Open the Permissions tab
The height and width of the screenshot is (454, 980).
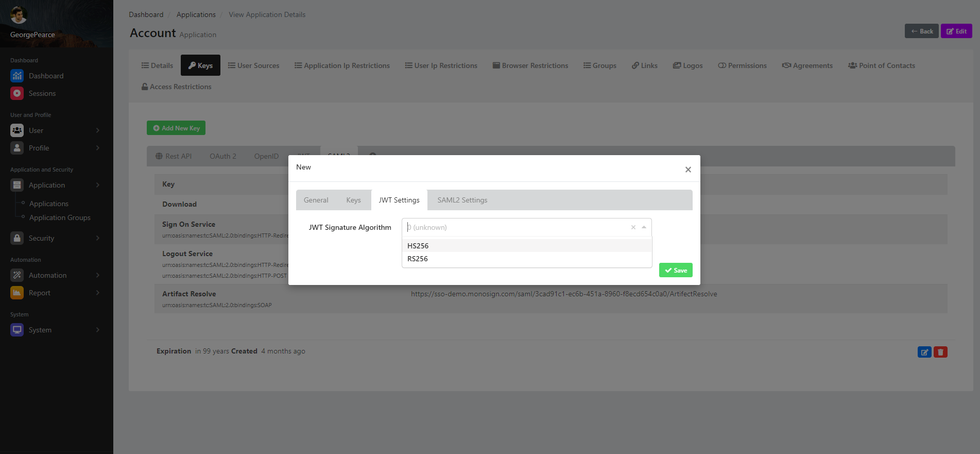coord(742,65)
